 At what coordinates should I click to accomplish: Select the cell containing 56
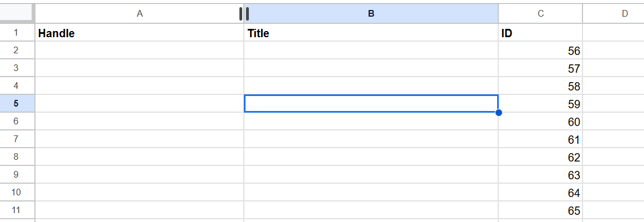[540, 51]
